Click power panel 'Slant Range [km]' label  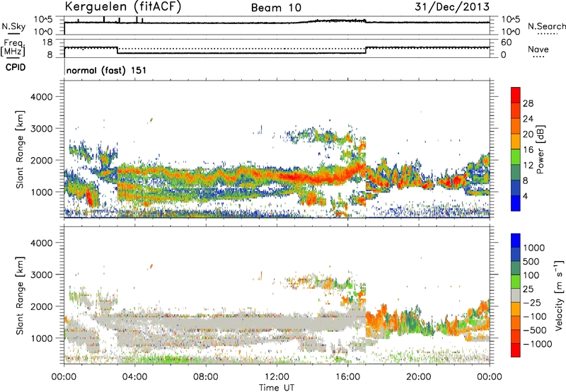20,149
